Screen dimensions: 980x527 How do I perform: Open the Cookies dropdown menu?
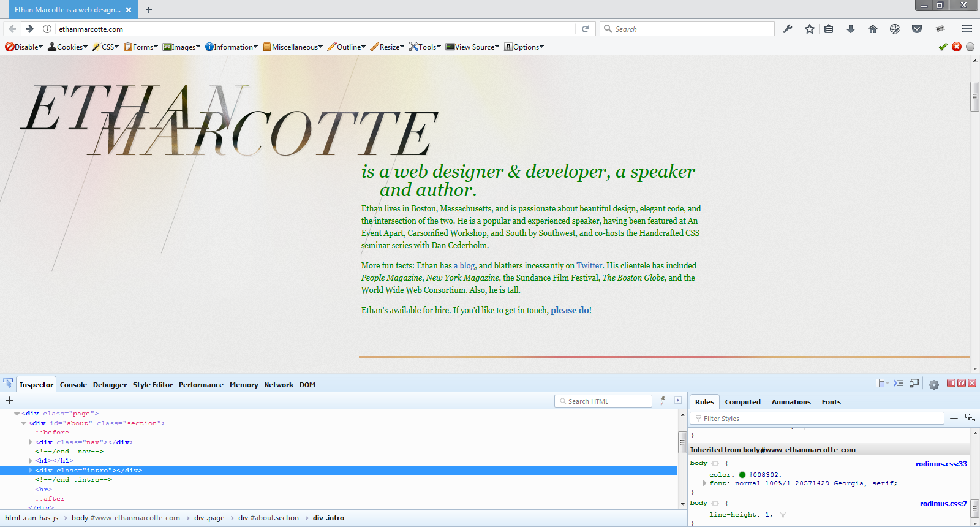click(x=68, y=47)
